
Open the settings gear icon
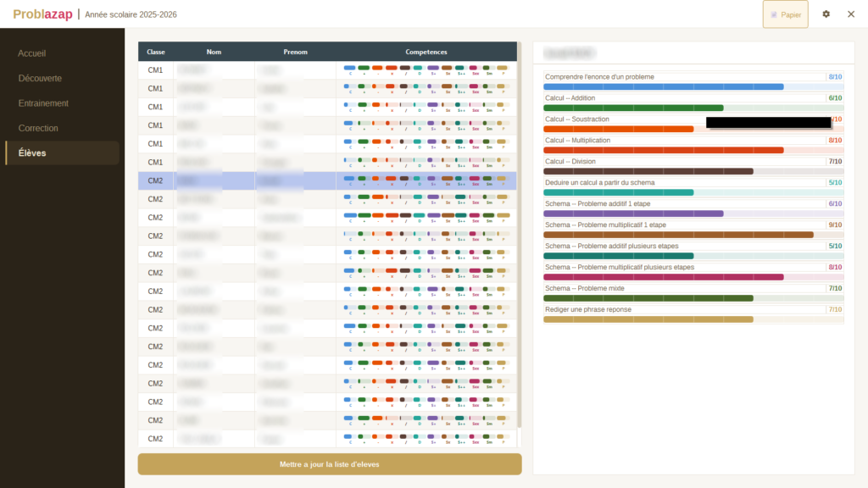click(826, 14)
